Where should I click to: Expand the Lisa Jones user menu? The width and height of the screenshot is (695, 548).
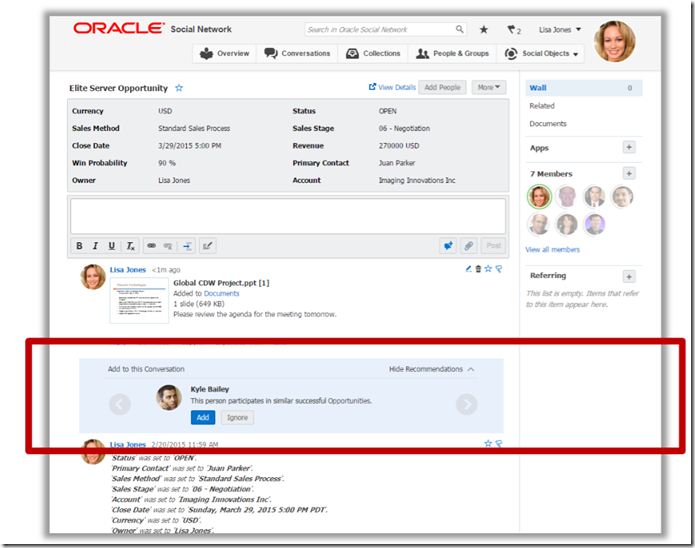pyautogui.click(x=560, y=30)
